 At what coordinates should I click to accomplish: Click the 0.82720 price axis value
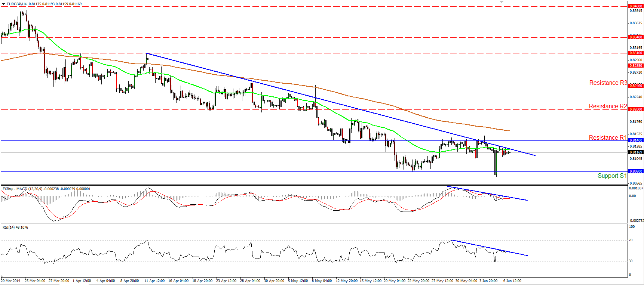[x=636, y=72]
